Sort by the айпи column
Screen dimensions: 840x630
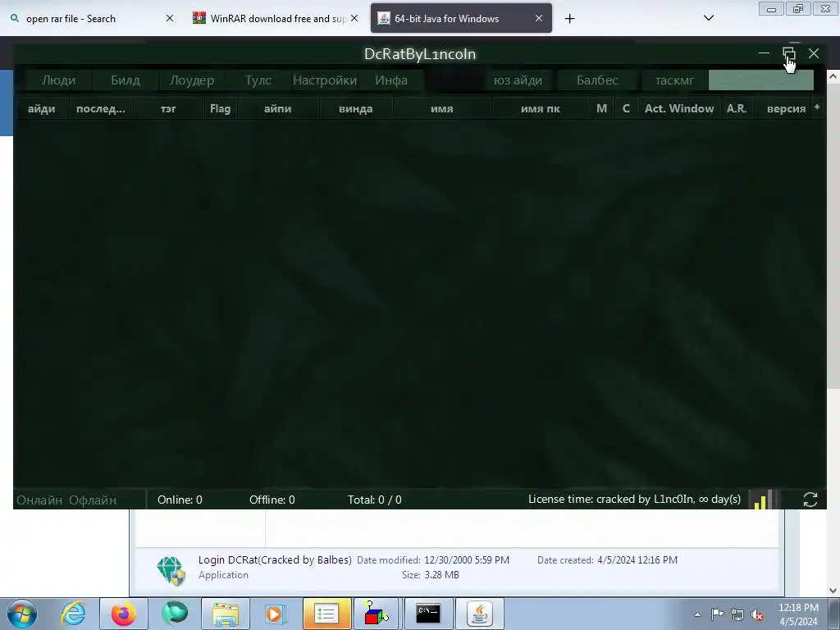[x=277, y=109]
